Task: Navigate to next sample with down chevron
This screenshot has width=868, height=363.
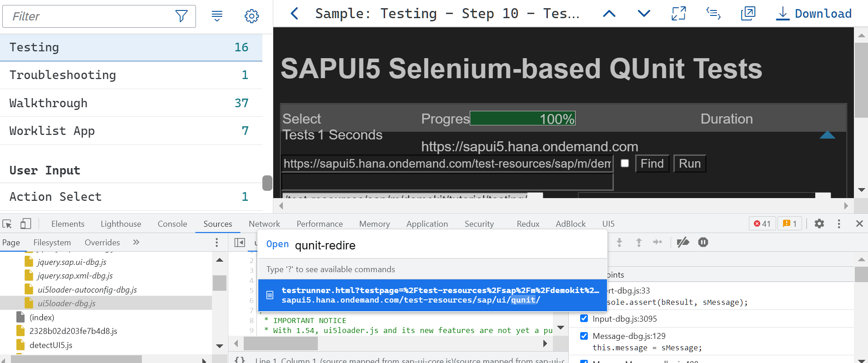Action: click(x=644, y=14)
